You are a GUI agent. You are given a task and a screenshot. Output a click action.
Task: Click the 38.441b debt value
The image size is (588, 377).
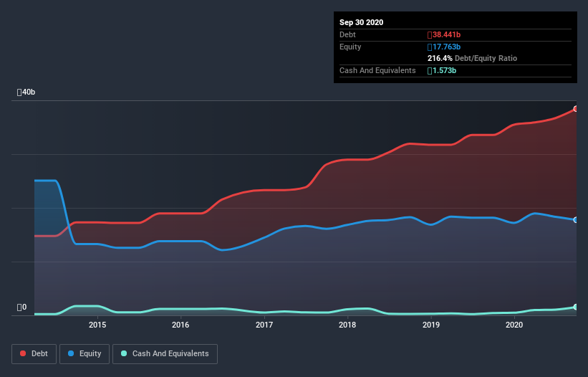(x=444, y=34)
